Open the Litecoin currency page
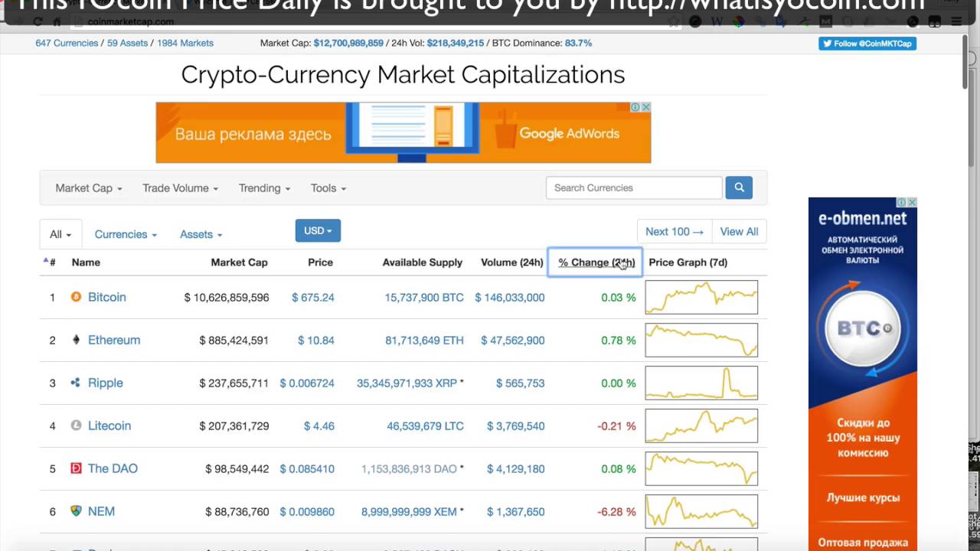 (109, 425)
